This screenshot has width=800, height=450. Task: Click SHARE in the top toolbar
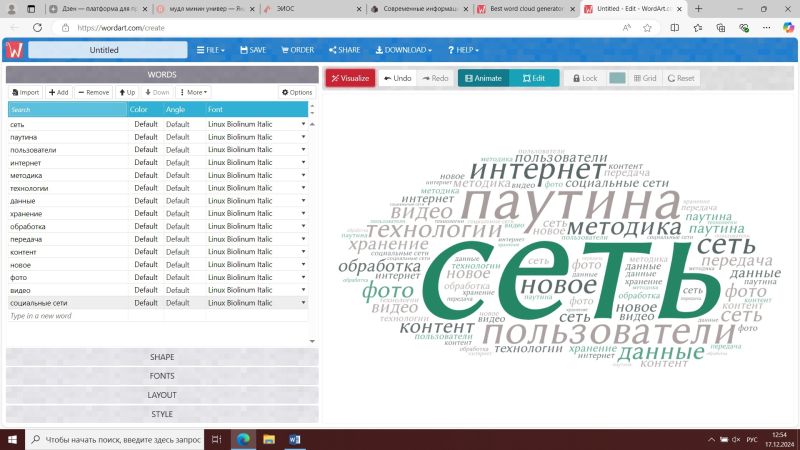click(x=344, y=49)
